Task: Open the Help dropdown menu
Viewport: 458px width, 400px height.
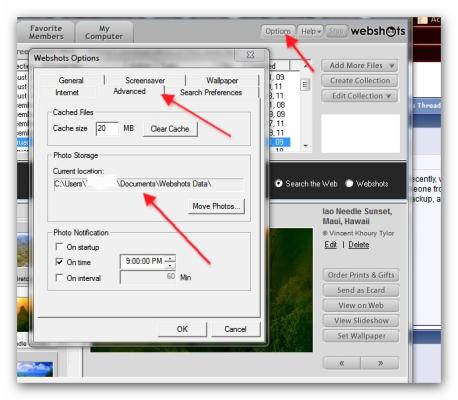Action: click(310, 31)
